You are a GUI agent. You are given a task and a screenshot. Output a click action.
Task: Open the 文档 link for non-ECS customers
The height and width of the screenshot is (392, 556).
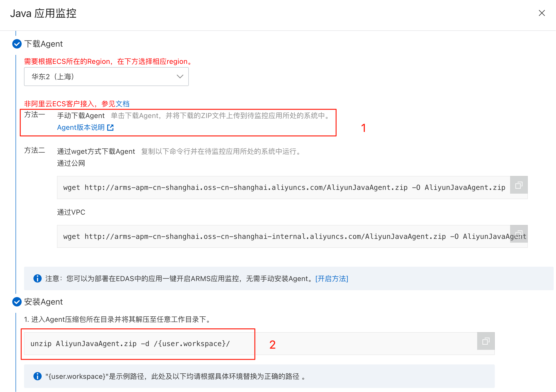(x=123, y=104)
